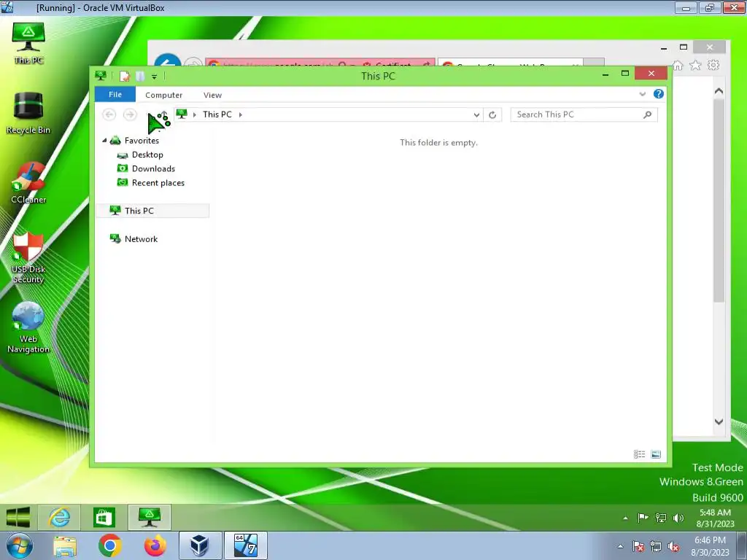Viewport: 747px width, 560px height.
Task: Open Internet Explorer Home icon
Action: (x=678, y=65)
